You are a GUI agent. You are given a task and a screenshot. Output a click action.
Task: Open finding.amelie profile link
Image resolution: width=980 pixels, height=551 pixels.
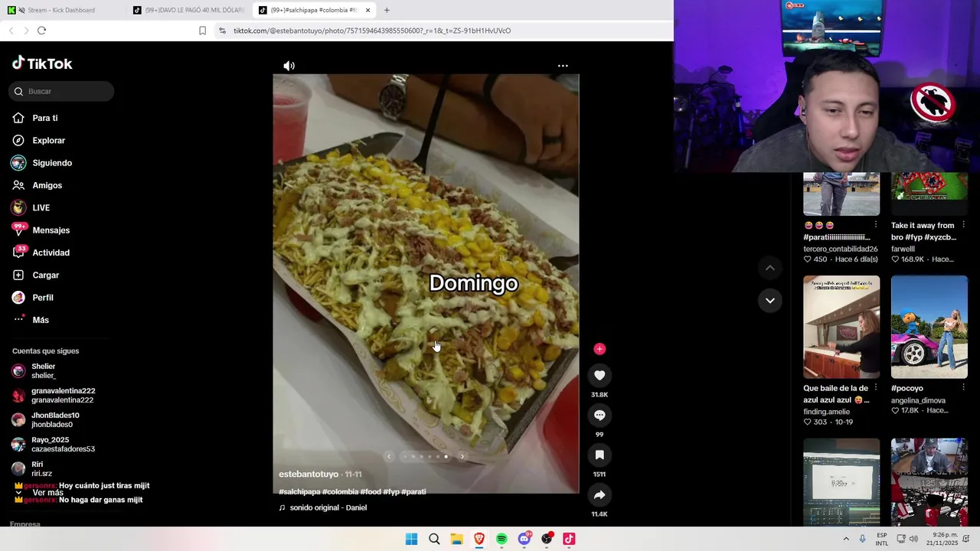(827, 412)
